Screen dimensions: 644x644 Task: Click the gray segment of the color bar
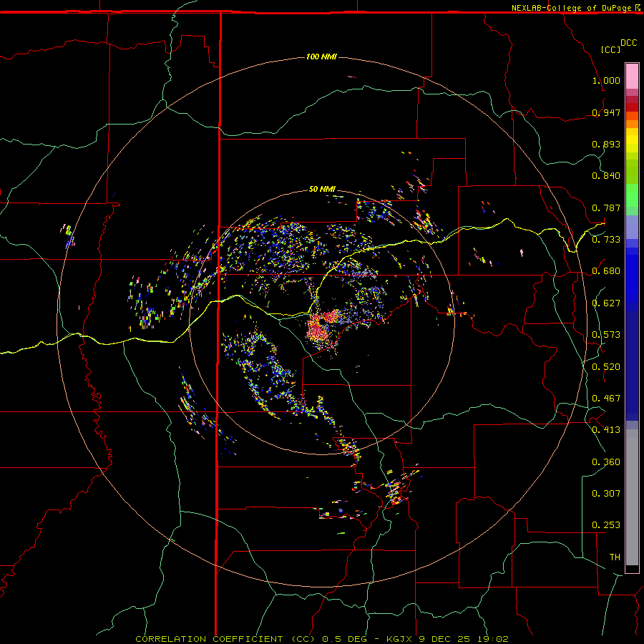(x=632, y=497)
